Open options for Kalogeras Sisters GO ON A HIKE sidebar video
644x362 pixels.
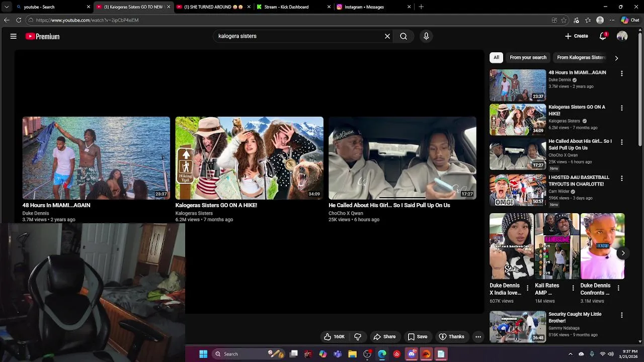pos(622,108)
